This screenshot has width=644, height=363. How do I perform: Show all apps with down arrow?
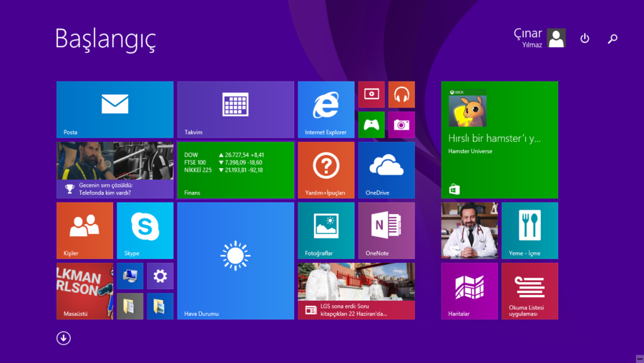coord(64,338)
